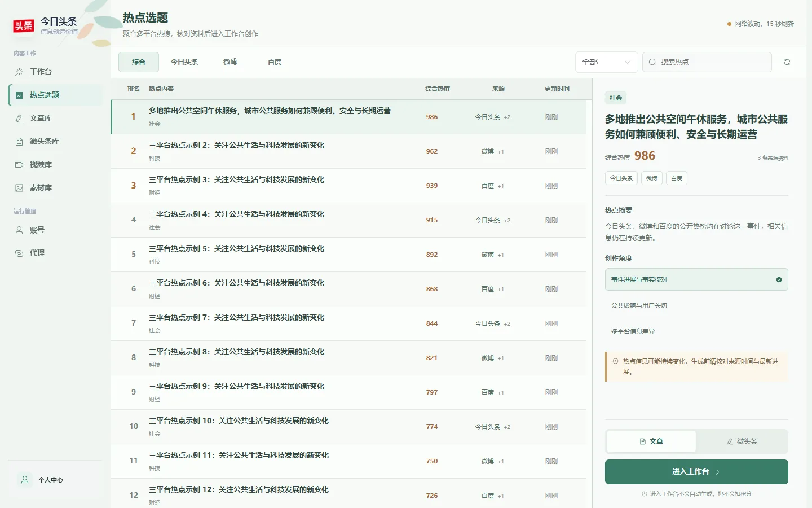Click the warning info icon in notice

point(615,361)
